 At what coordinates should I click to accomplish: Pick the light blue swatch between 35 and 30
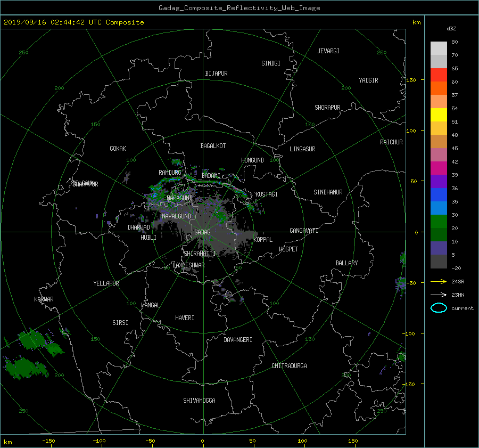(x=439, y=208)
